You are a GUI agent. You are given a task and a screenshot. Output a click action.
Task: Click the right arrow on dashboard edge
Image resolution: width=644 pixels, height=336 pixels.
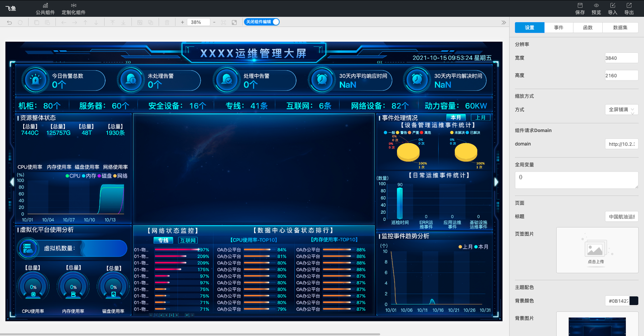click(497, 182)
